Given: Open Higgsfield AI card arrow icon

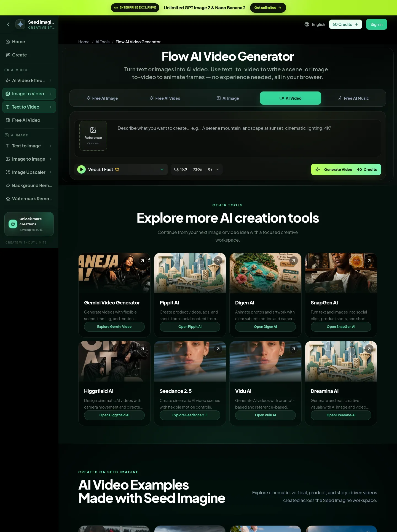Looking at the screenshot, I should [x=143, y=349].
